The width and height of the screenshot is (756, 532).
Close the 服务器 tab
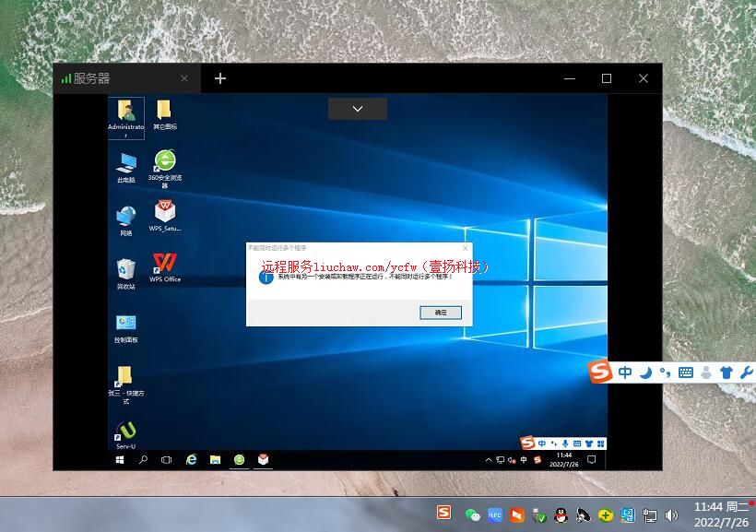point(184,78)
